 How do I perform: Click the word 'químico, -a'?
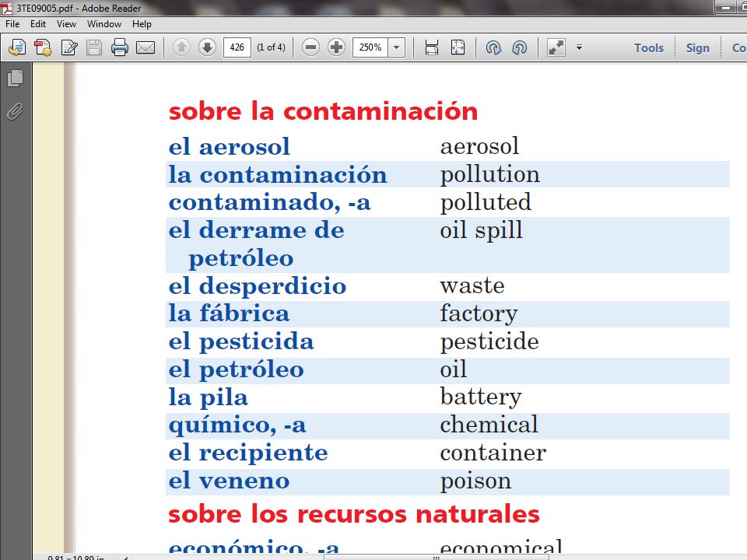[x=237, y=425]
